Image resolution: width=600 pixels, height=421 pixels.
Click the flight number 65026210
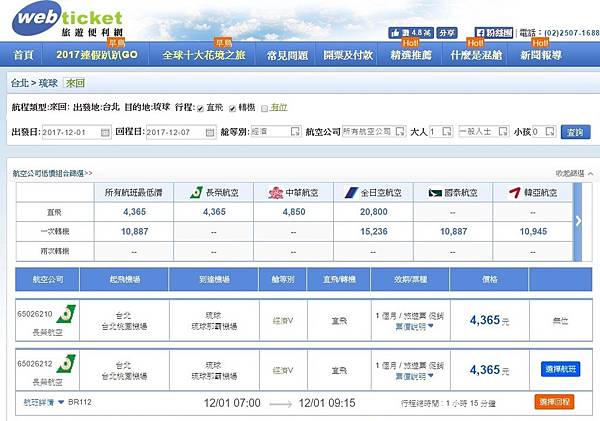34,314
